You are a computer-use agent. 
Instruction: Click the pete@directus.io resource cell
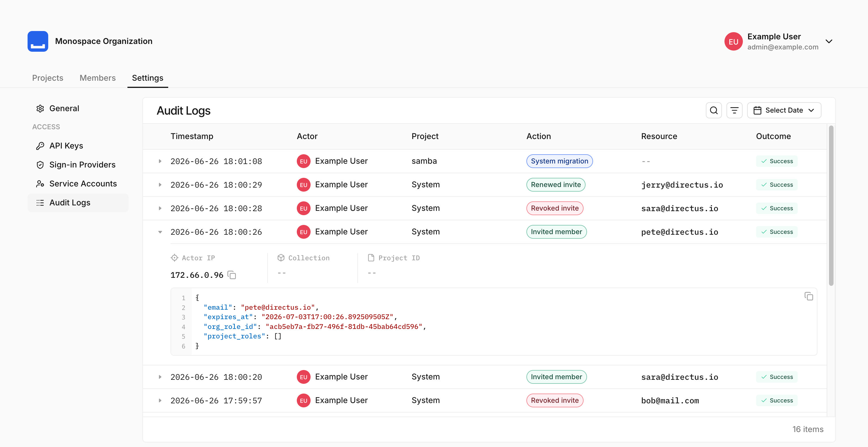coord(679,232)
